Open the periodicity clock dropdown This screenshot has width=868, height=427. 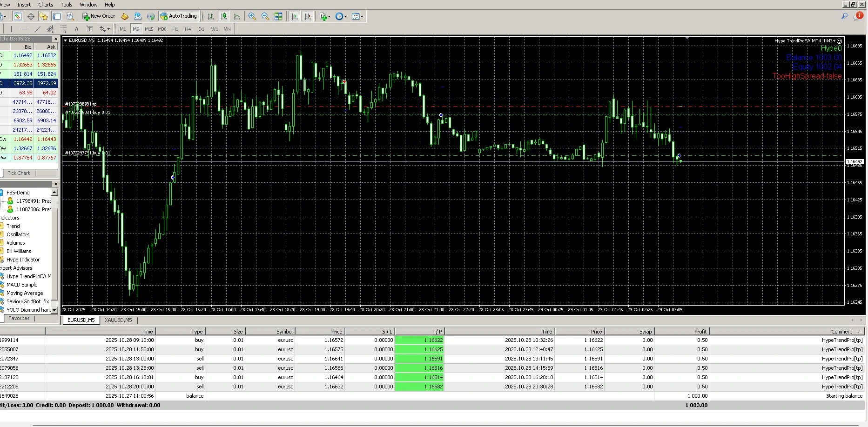(341, 16)
